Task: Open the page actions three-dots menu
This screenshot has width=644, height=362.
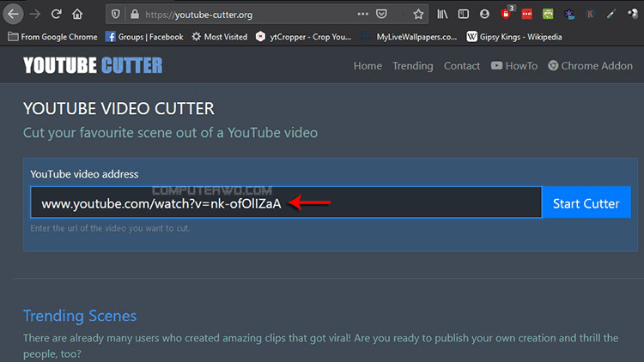Action: [x=362, y=14]
